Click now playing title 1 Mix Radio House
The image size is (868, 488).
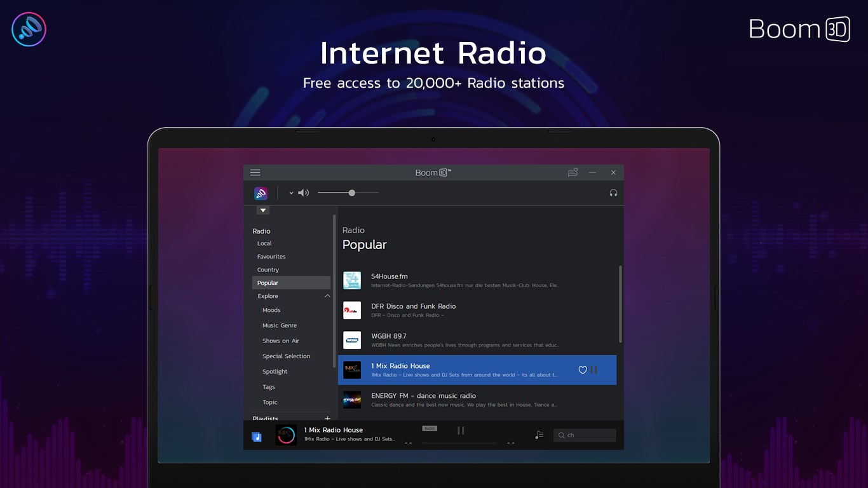[x=333, y=430]
